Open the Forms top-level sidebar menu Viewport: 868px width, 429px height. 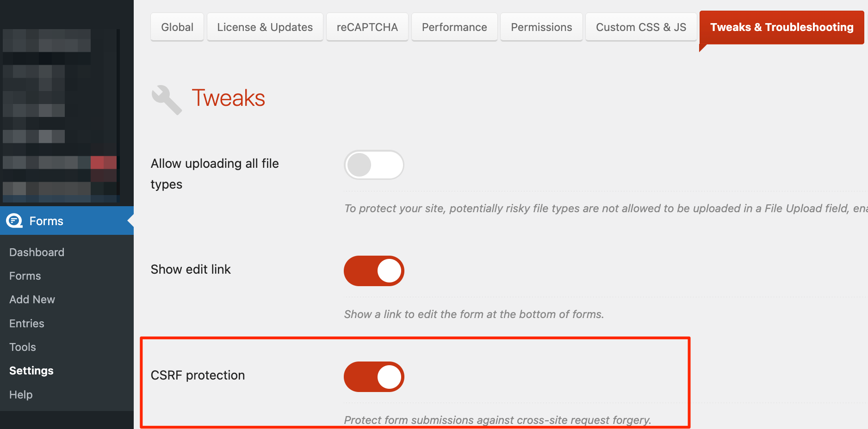[46, 221]
